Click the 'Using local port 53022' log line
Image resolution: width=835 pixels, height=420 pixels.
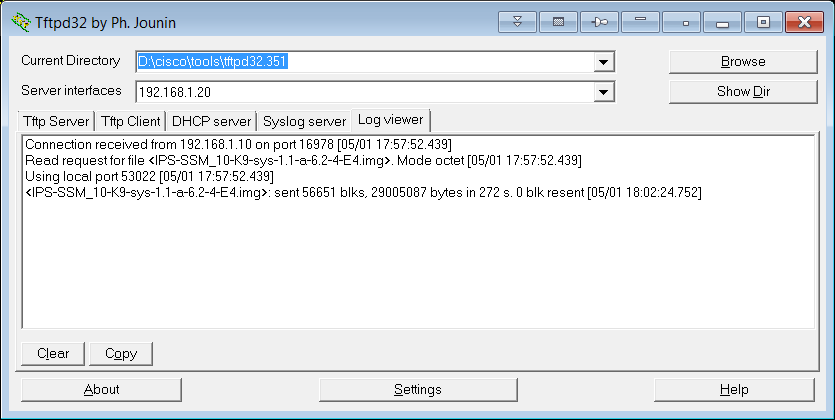[x=149, y=176]
